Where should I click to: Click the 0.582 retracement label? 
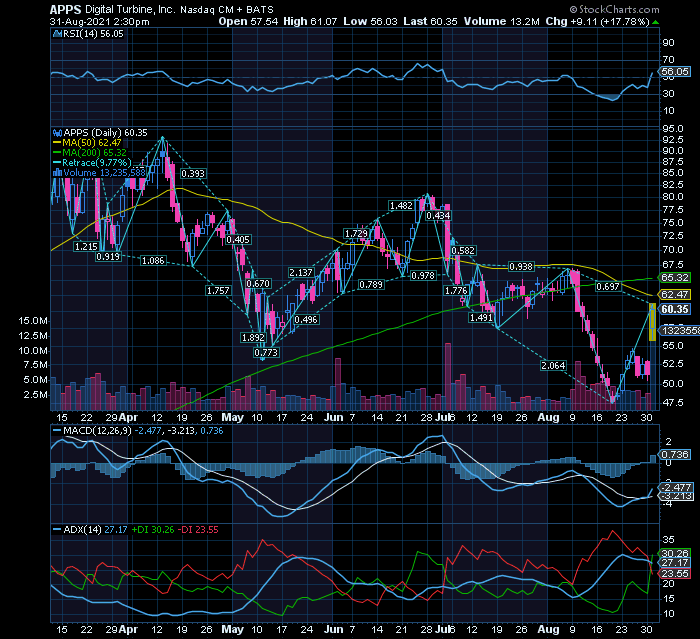click(463, 251)
